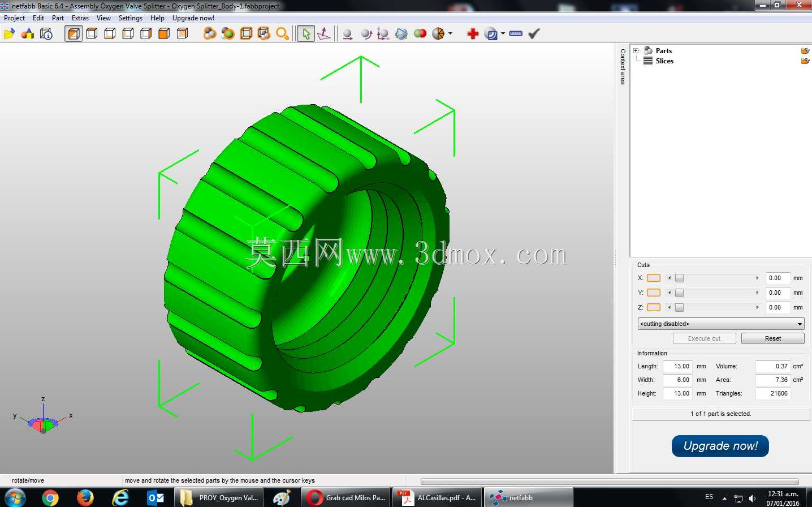
Task: Open the platform info overview icon
Action: pyautogui.click(x=46, y=34)
